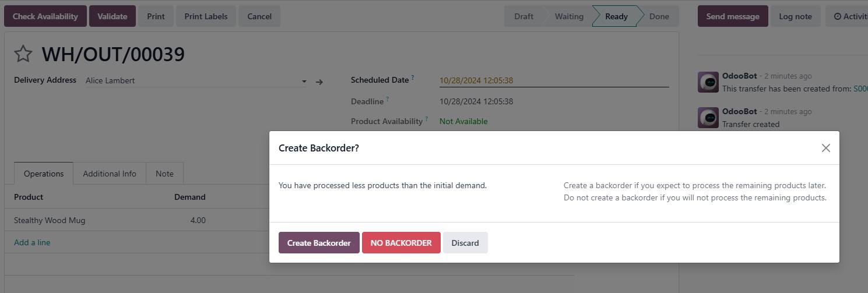The width and height of the screenshot is (868, 293).
Task: Select the Done status stage
Action: click(x=659, y=16)
